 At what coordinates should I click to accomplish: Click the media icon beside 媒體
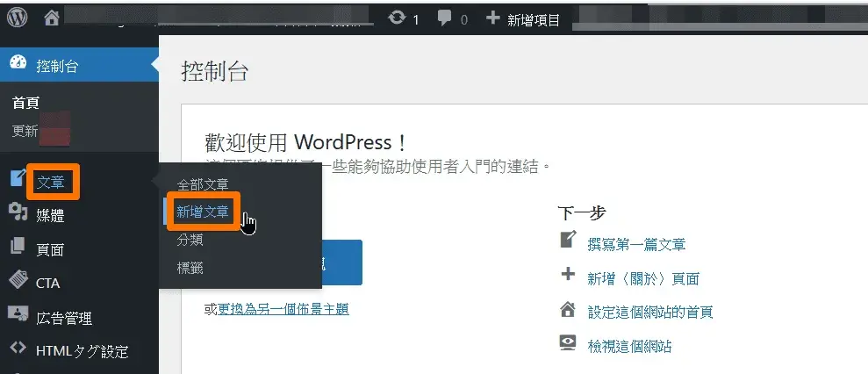pyautogui.click(x=18, y=212)
